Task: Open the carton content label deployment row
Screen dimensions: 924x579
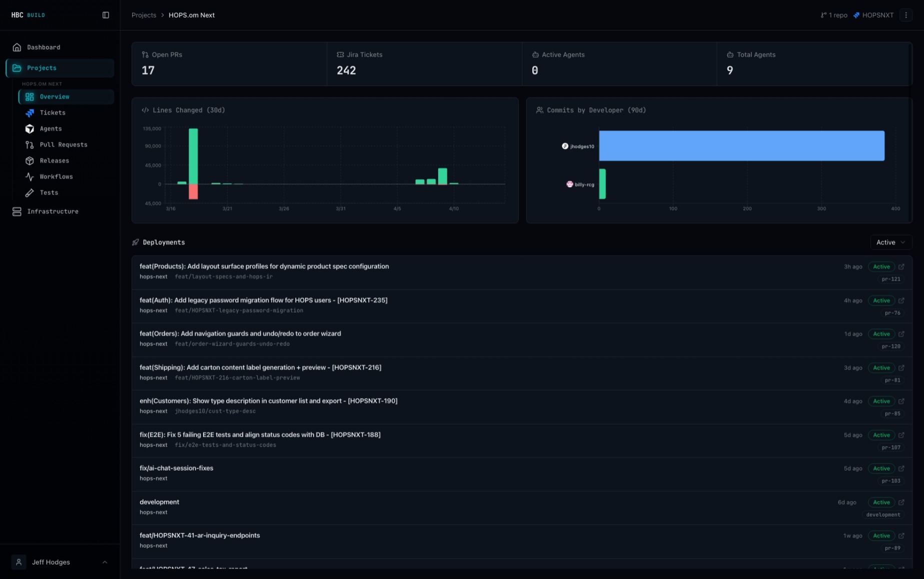Action: click(x=522, y=373)
